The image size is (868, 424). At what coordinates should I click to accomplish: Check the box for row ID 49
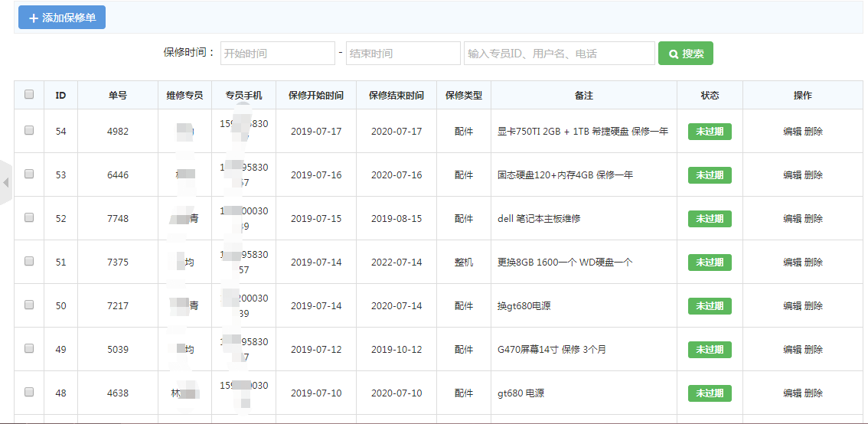[29, 348]
